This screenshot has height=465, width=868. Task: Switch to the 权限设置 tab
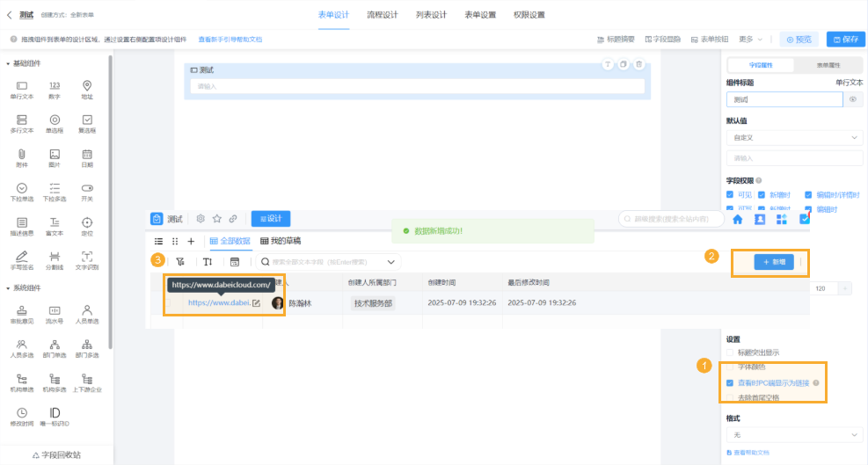pyautogui.click(x=529, y=15)
